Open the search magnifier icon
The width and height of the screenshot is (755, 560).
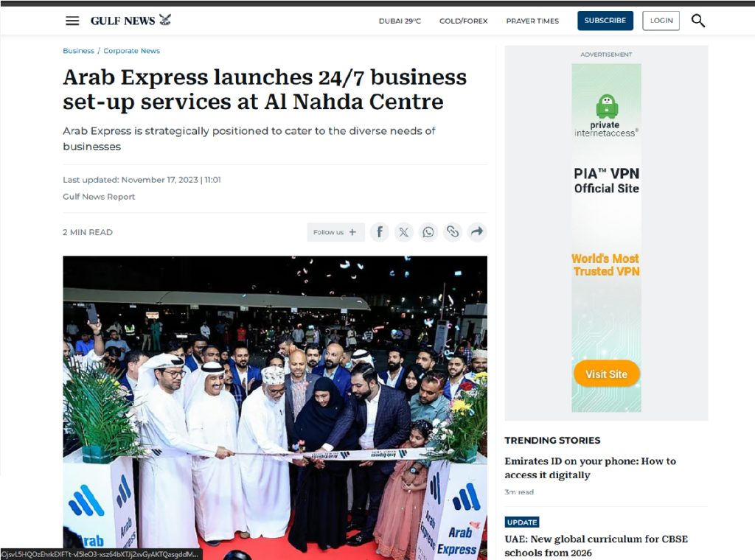[697, 21]
